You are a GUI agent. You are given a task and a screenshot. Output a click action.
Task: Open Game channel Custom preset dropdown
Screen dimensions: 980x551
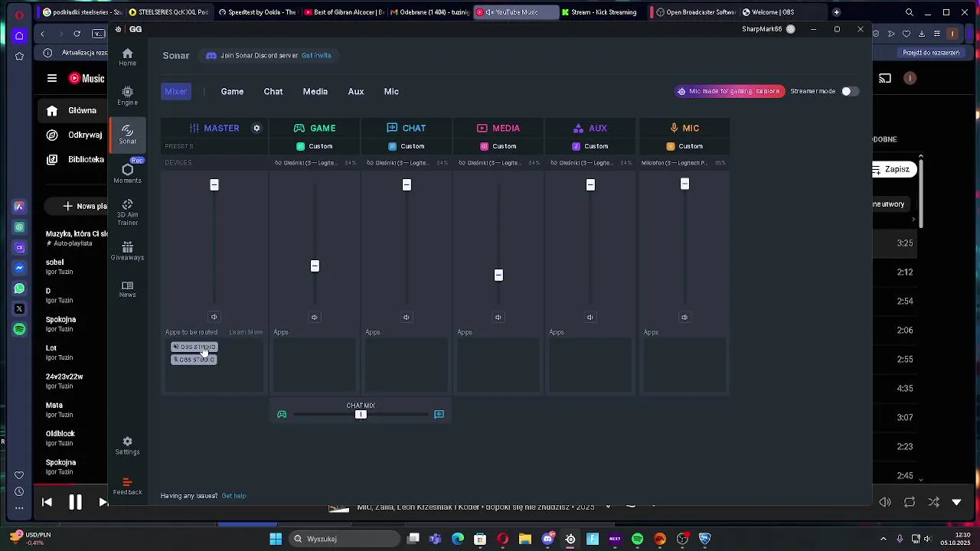click(315, 146)
